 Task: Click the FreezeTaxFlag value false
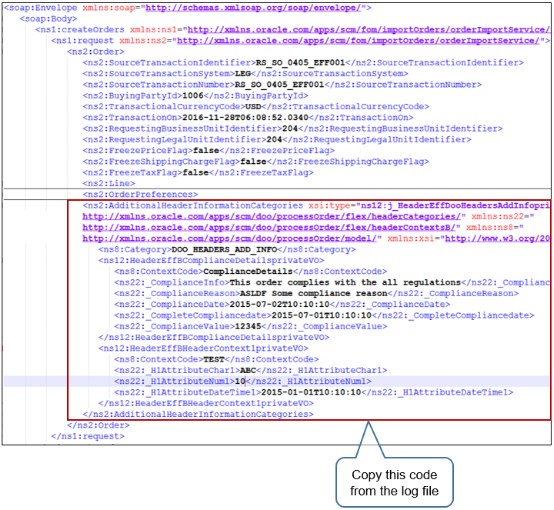tap(195, 172)
